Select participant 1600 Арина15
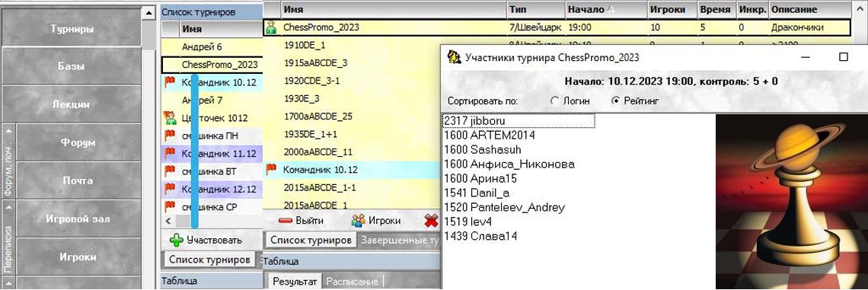Viewport: 868px width, 290px height. click(480, 179)
